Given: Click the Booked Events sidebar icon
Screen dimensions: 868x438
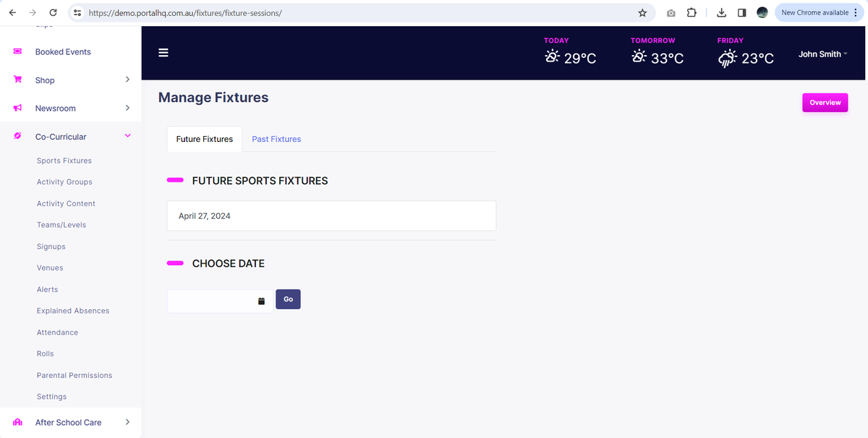Looking at the screenshot, I should (17, 51).
